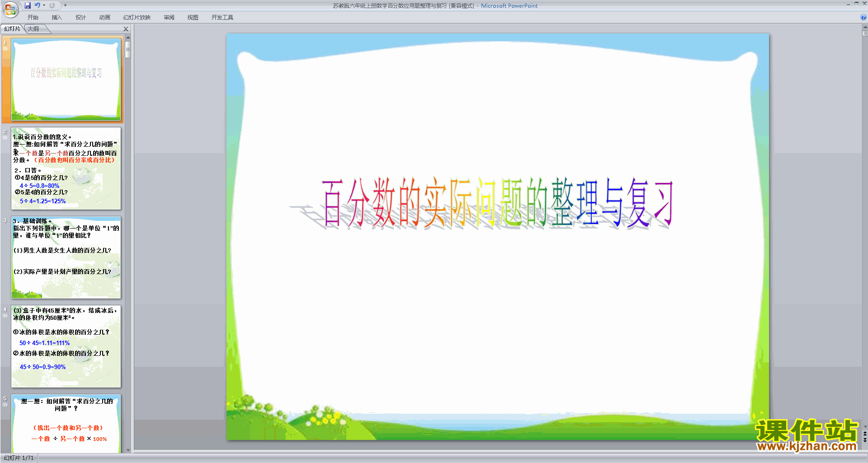The image size is (868, 463).
Task: Close the slide thumbnail pane
Action: (126, 29)
